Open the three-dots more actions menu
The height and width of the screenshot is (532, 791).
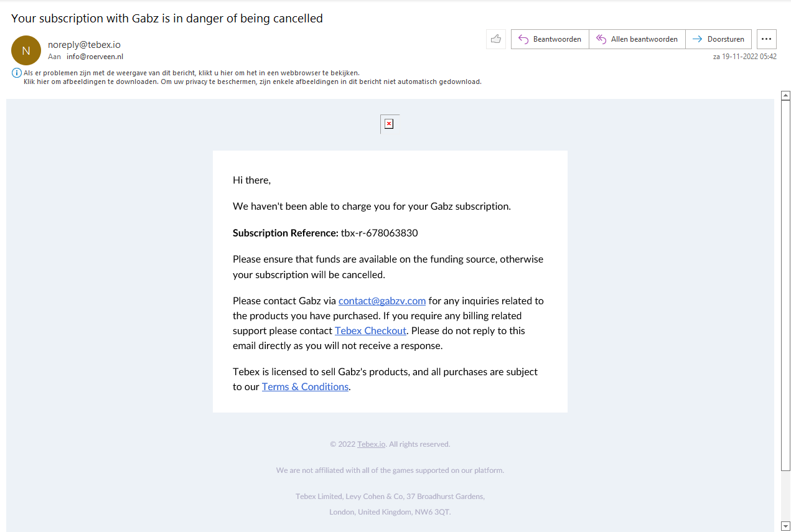coord(766,39)
